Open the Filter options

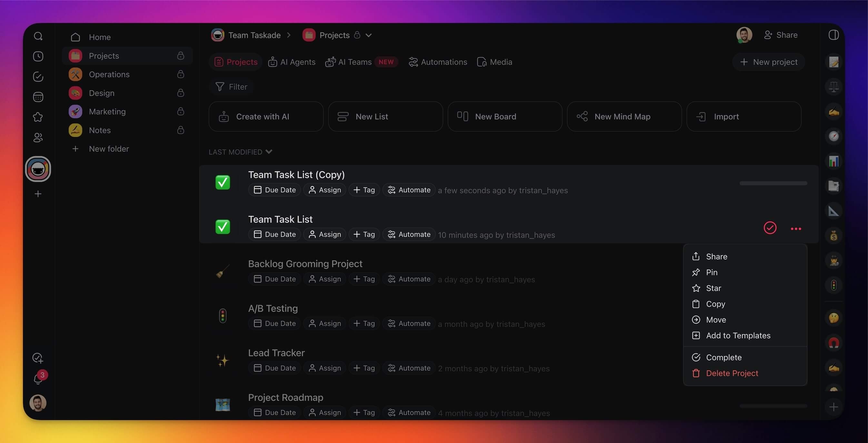(232, 87)
